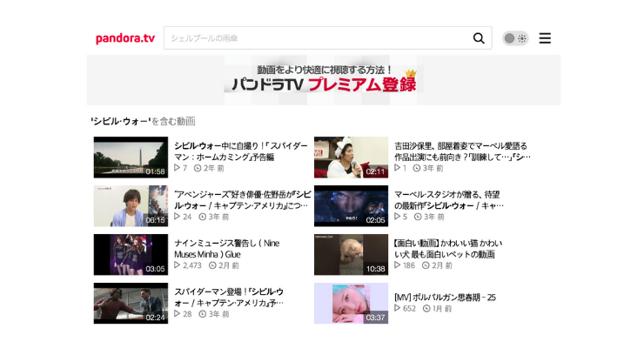Click the search input field
Viewport: 644px width, 362px height.
coord(318,38)
